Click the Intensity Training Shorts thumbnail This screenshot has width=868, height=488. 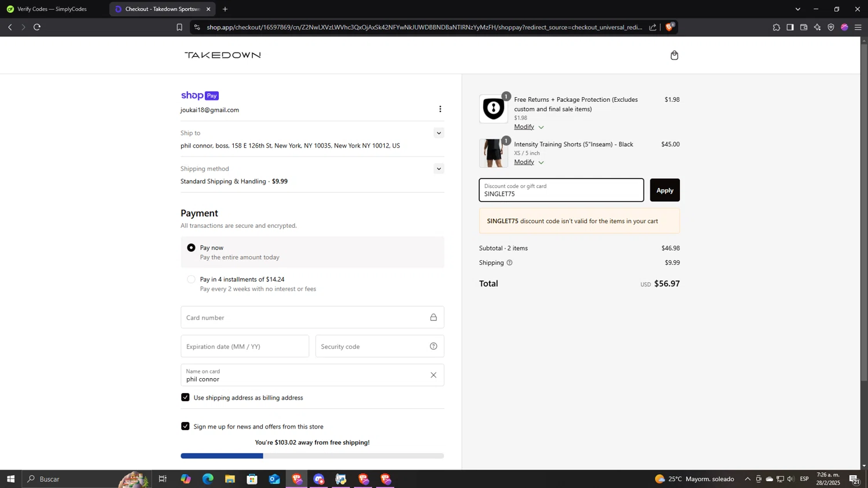[494, 153]
